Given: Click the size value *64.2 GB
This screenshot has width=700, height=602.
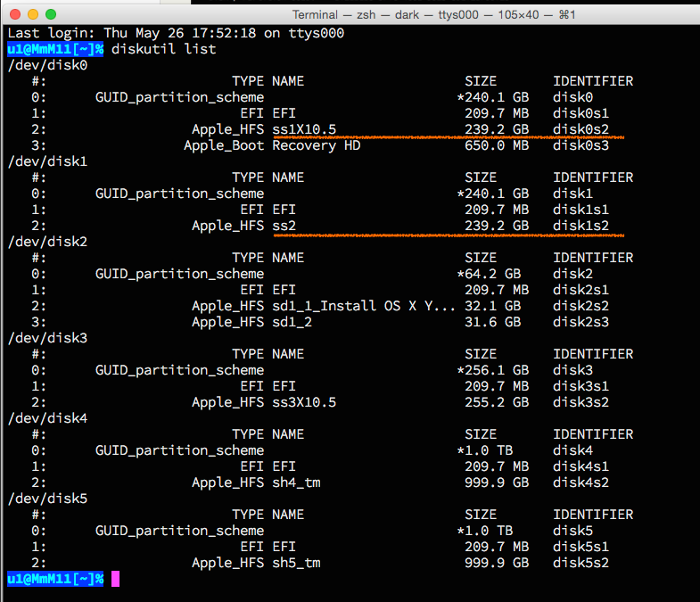Looking at the screenshot, I should (489, 274).
